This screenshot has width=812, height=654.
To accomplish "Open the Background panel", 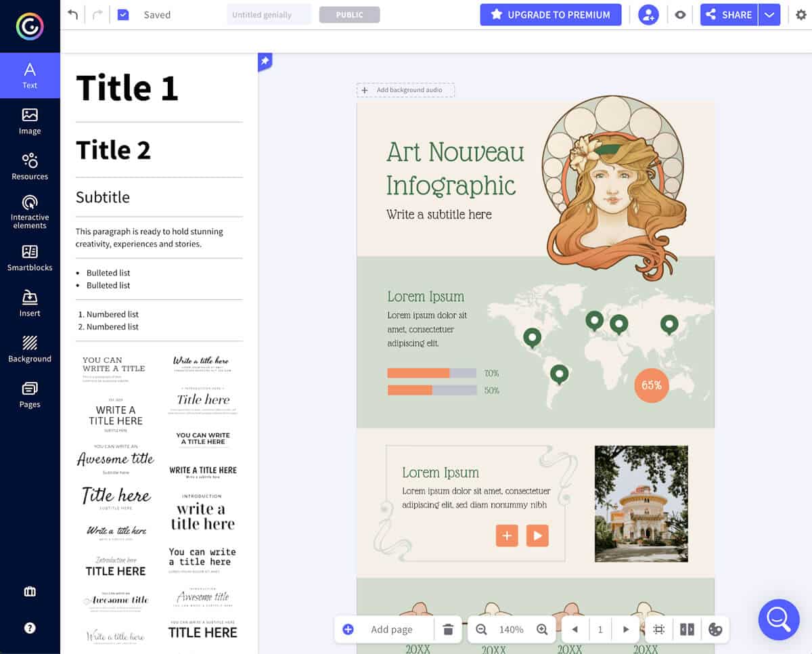I will [x=30, y=349].
